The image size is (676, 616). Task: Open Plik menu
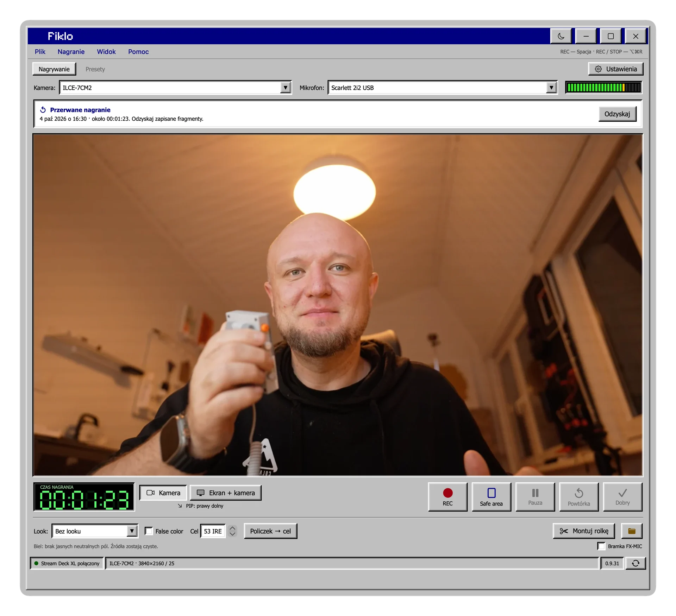pyautogui.click(x=40, y=52)
